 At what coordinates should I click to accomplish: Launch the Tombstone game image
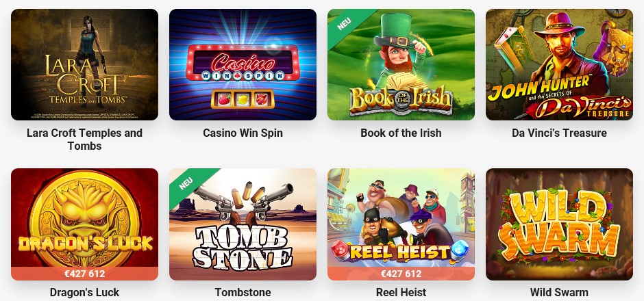coord(243,224)
